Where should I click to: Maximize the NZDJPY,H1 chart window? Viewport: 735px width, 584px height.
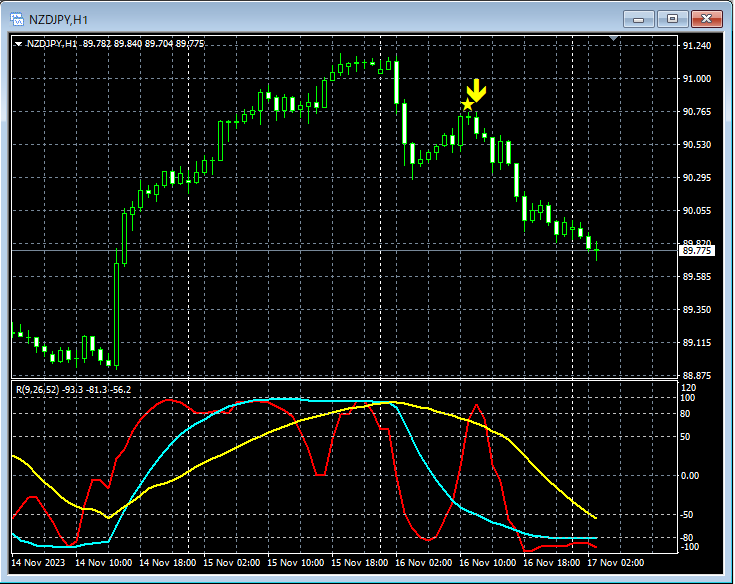coord(672,18)
